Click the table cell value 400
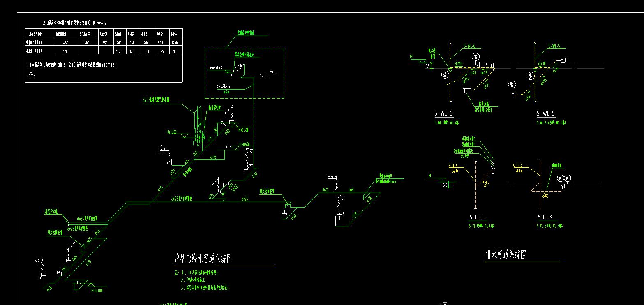 pos(119,43)
